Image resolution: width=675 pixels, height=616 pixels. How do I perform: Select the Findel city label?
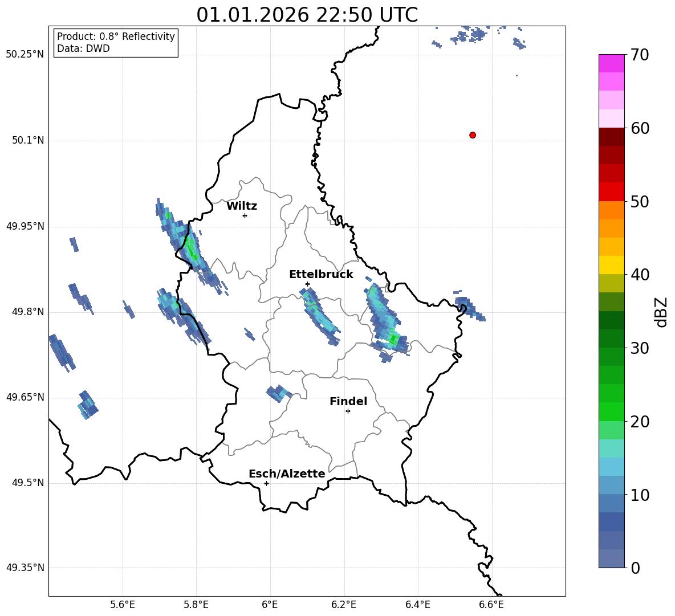click(x=348, y=401)
